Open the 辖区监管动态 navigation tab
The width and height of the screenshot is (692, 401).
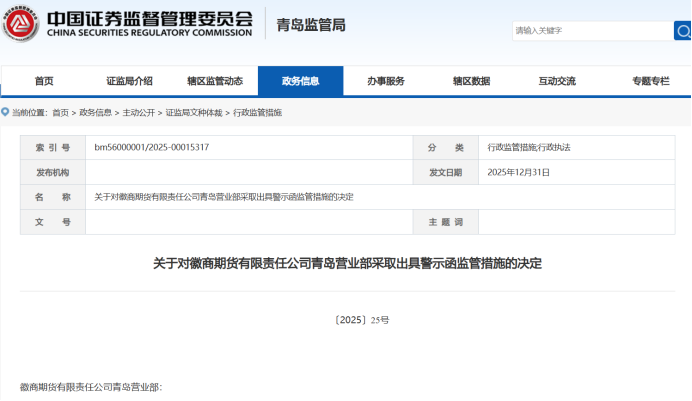(214, 81)
